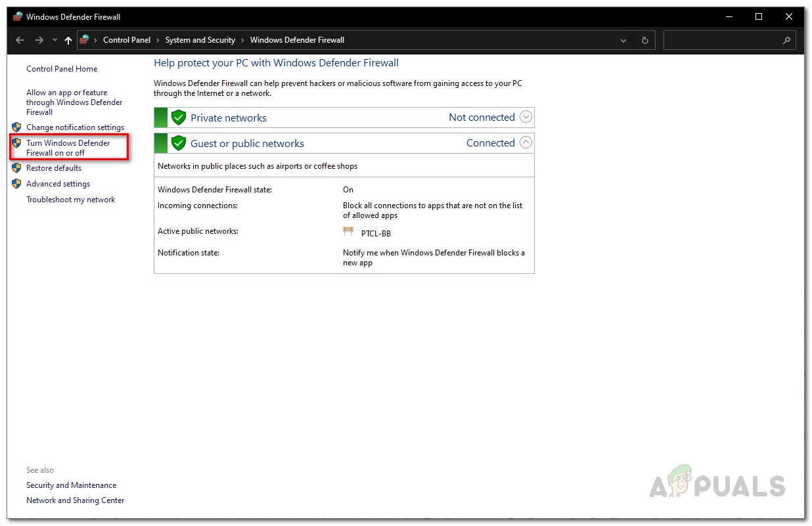The height and width of the screenshot is (526, 812).
Task: Collapse the Guest or public networks section
Action: (525, 142)
